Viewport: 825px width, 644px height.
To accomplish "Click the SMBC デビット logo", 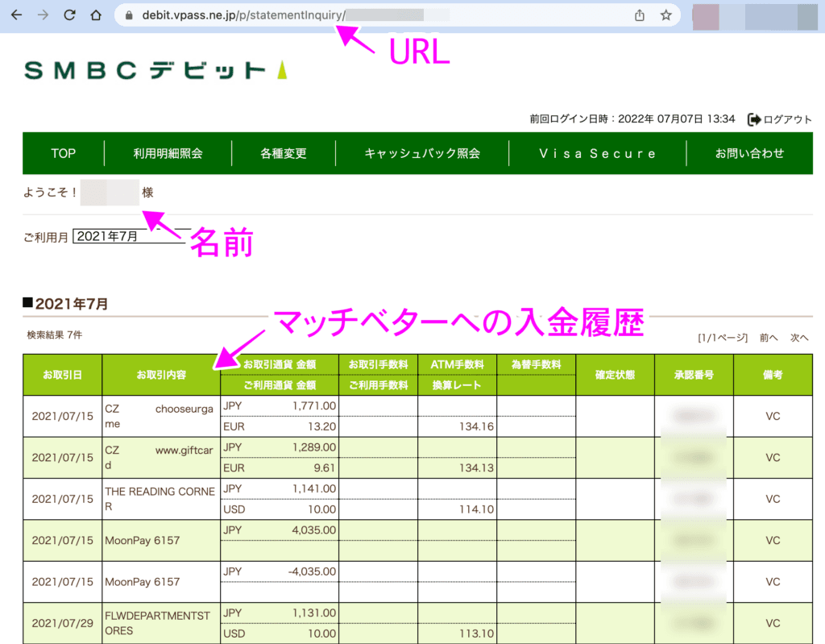I will coord(155,71).
